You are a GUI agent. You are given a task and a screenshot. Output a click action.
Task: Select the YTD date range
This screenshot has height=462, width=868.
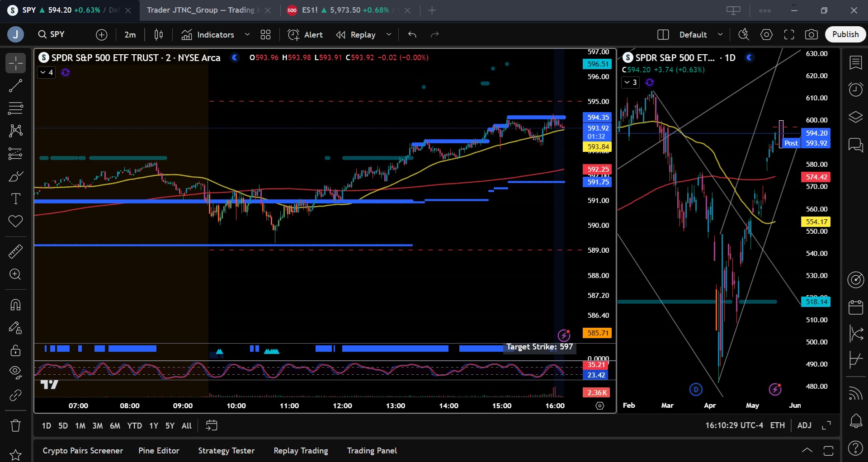(x=135, y=426)
